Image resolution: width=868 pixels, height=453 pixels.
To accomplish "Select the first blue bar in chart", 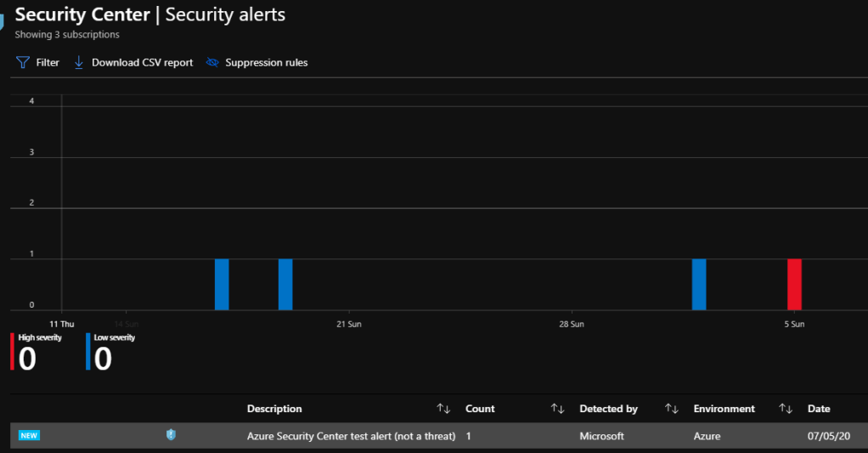I will [222, 285].
